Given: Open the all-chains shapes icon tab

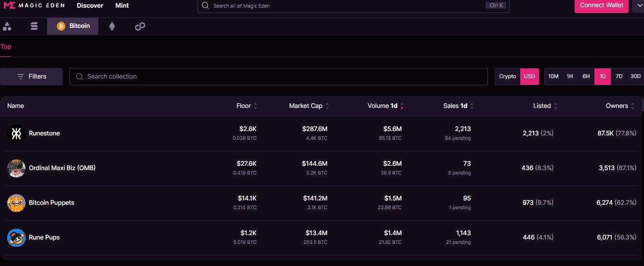Looking at the screenshot, I should 7,26.
